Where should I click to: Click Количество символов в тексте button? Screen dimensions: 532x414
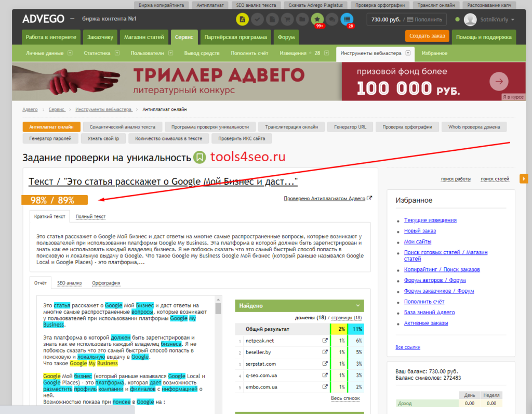click(x=168, y=138)
